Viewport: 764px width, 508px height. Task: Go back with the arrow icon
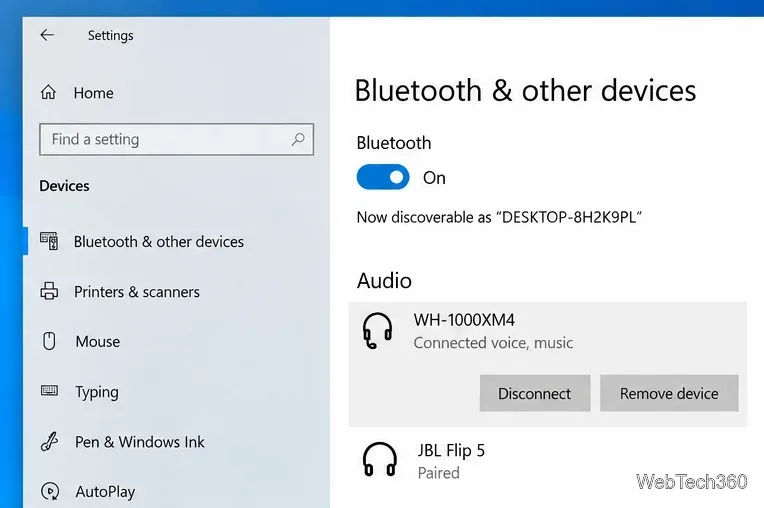pyautogui.click(x=47, y=35)
